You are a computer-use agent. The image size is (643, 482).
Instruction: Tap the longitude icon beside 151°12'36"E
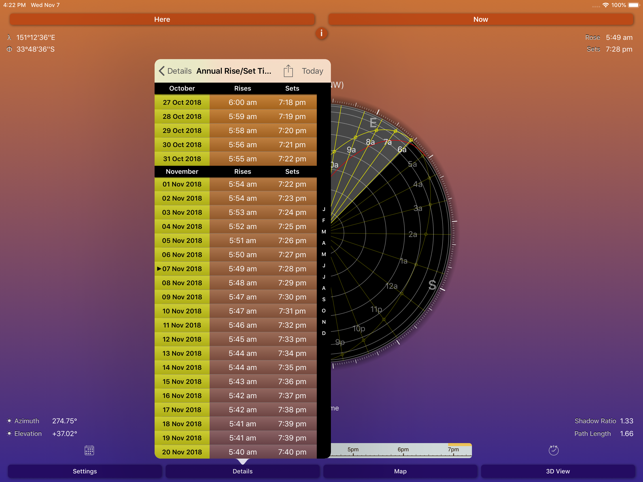(x=9, y=38)
